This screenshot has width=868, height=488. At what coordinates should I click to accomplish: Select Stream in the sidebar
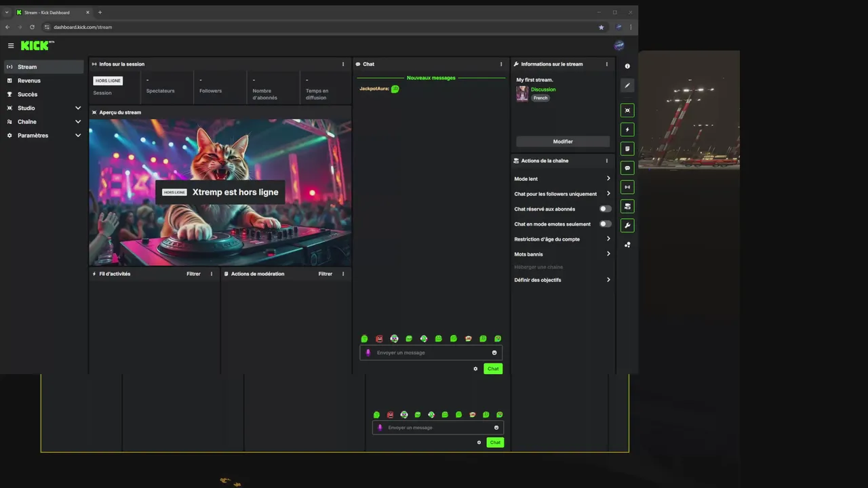[43, 67]
